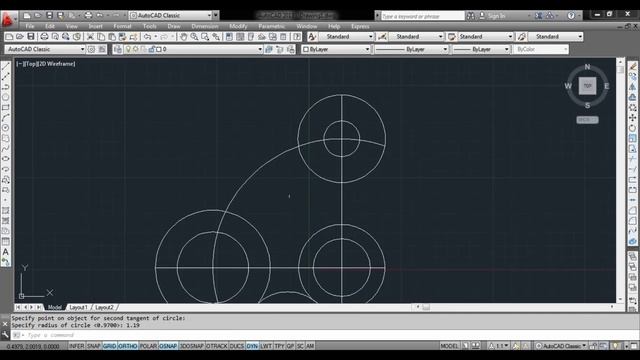Select the Move tool in Modify toolbar
The width and height of the screenshot is (640, 360).
coord(633,118)
